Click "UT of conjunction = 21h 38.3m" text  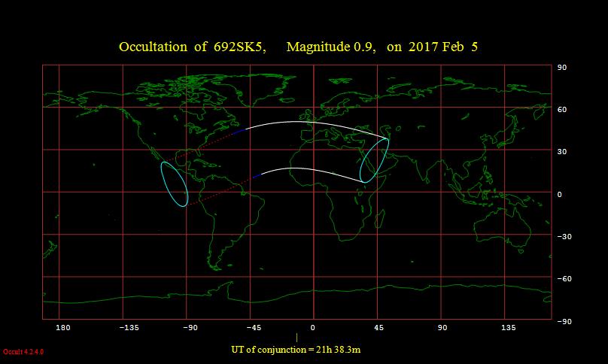(x=296, y=350)
